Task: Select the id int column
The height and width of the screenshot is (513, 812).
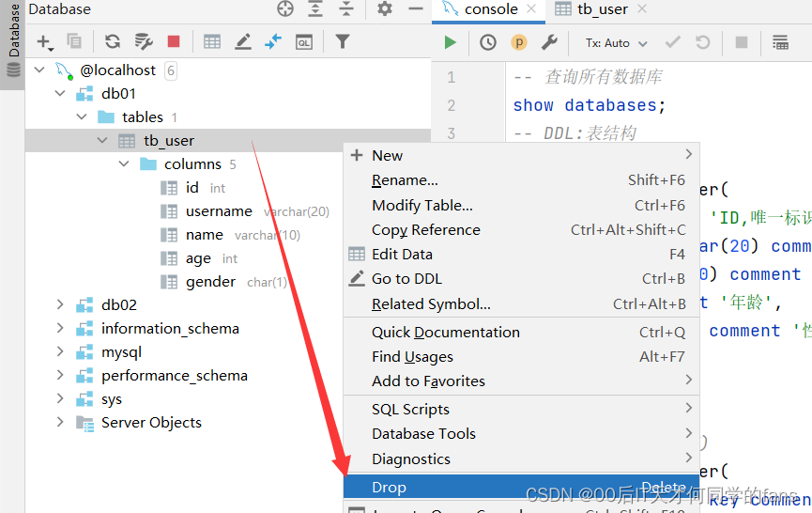Action: 192,188
